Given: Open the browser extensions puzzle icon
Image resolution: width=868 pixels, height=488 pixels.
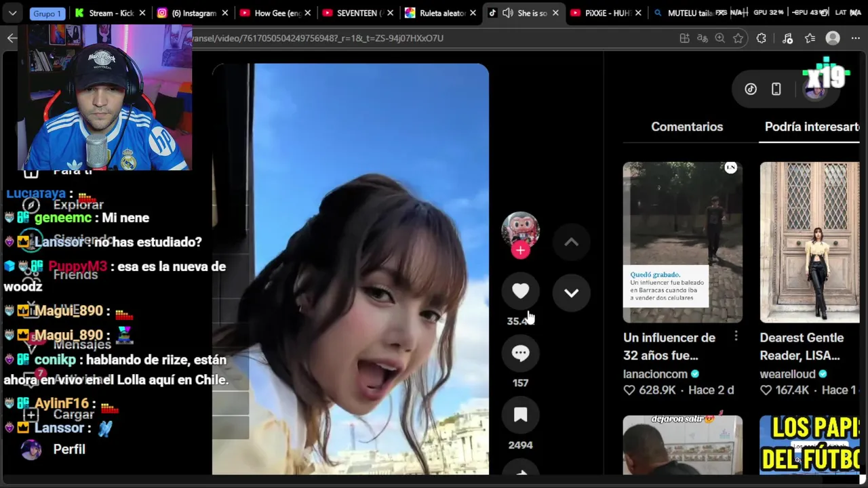Looking at the screenshot, I should point(762,39).
